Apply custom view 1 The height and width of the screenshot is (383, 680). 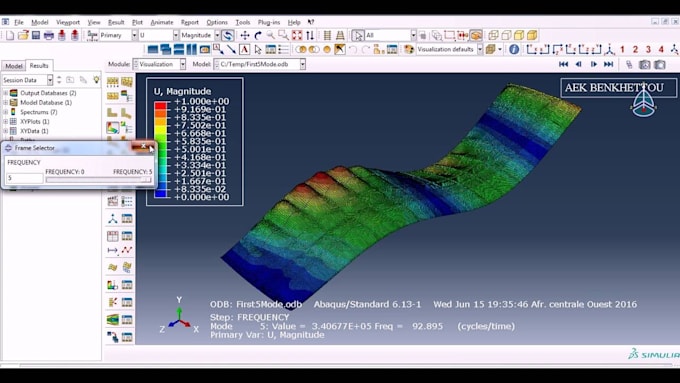pyautogui.click(x=623, y=49)
